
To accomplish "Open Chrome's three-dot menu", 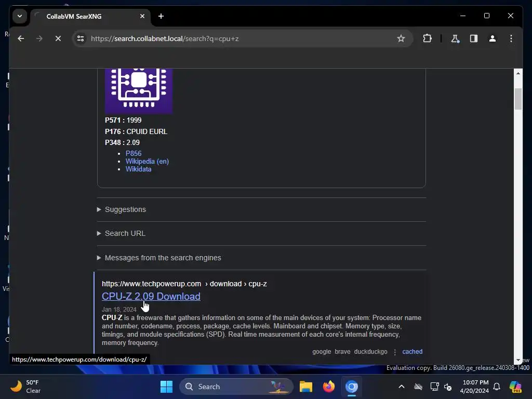I will [x=511, y=38].
